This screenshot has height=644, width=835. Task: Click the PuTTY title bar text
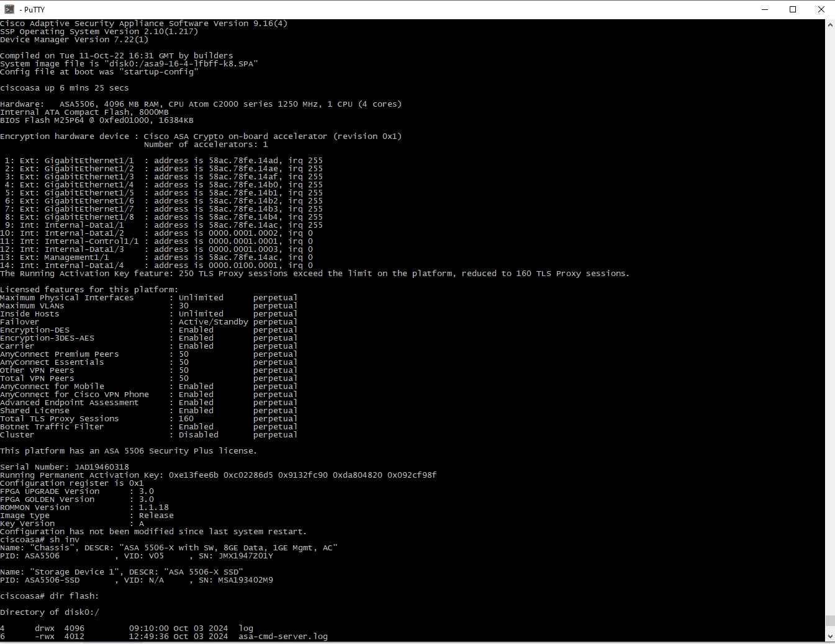pos(32,9)
